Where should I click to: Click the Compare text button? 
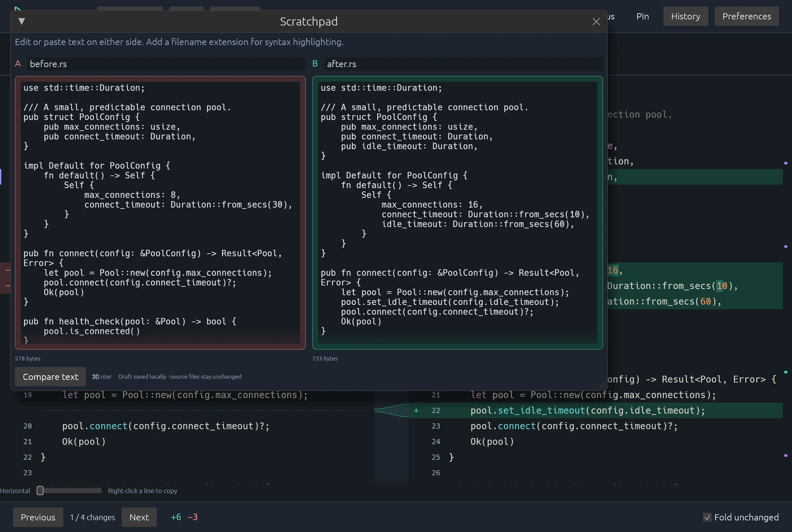[x=50, y=377]
